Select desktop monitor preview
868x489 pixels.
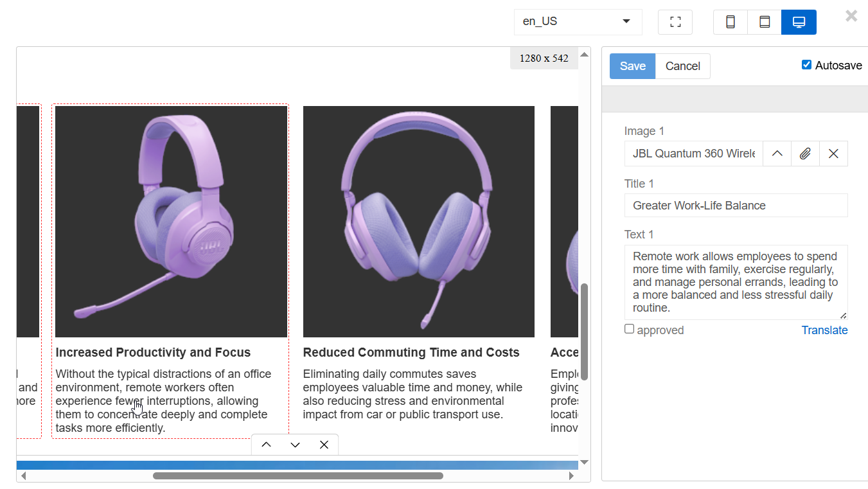point(799,22)
